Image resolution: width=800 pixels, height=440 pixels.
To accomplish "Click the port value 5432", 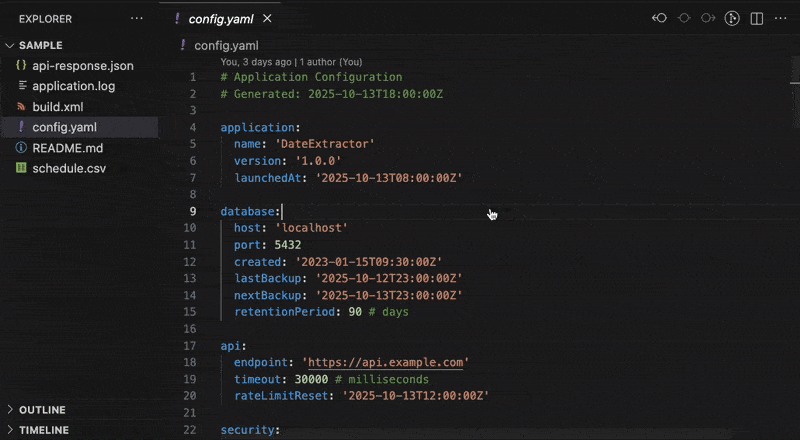I will [x=288, y=245].
